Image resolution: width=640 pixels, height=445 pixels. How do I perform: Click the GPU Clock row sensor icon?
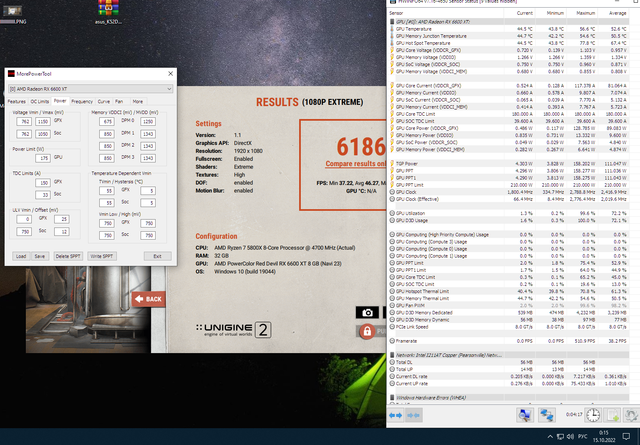click(392, 192)
